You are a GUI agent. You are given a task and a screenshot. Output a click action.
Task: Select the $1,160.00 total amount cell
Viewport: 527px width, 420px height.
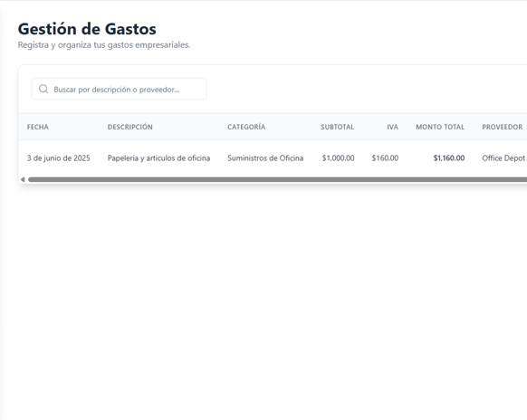[x=449, y=157]
